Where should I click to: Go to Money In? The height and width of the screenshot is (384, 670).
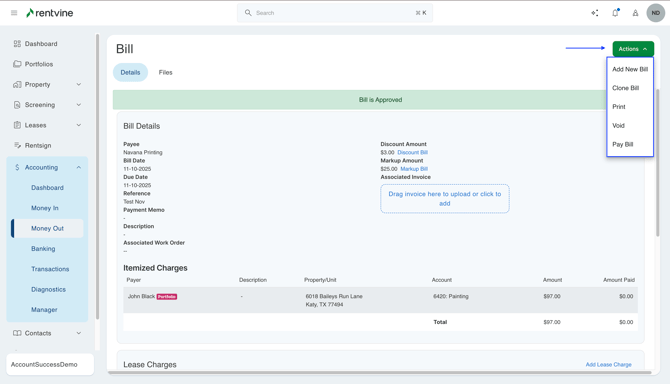tap(45, 208)
